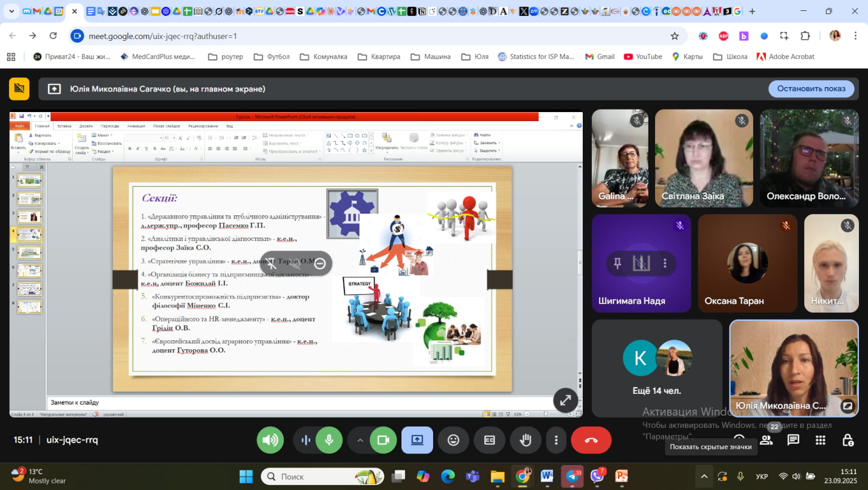Pin the Шигимага Надя tile

click(617, 263)
